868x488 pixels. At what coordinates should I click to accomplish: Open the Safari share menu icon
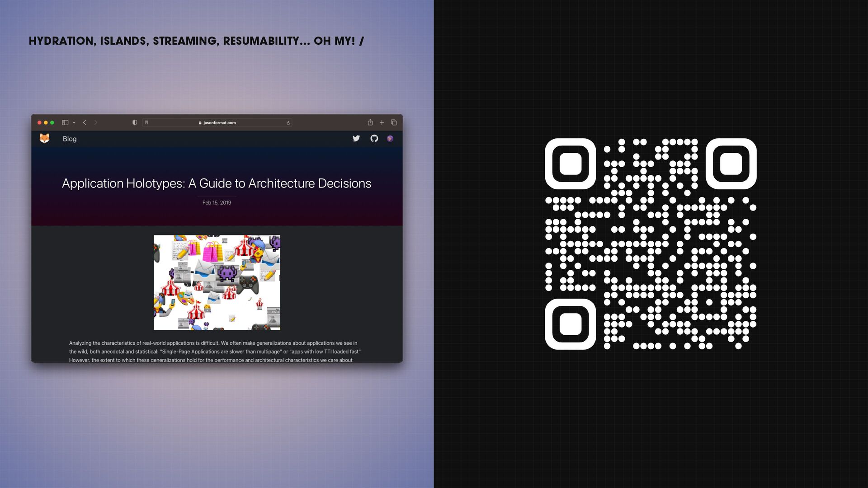coord(370,122)
